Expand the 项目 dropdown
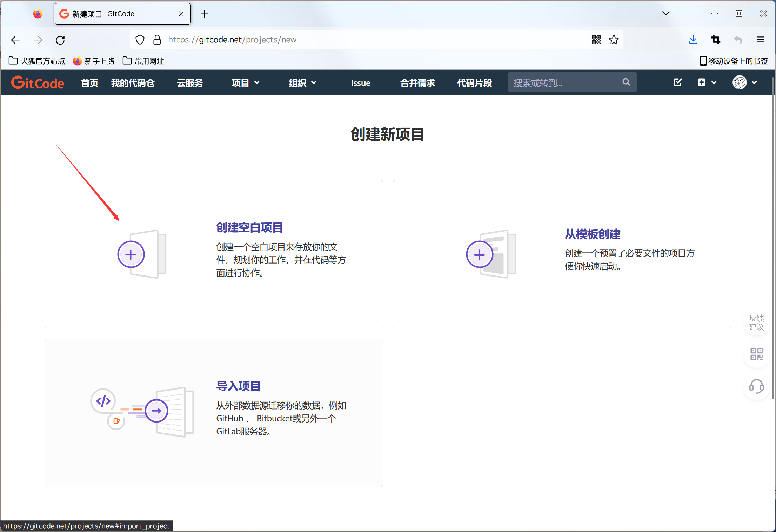Image resolution: width=776 pixels, height=532 pixels. point(245,83)
